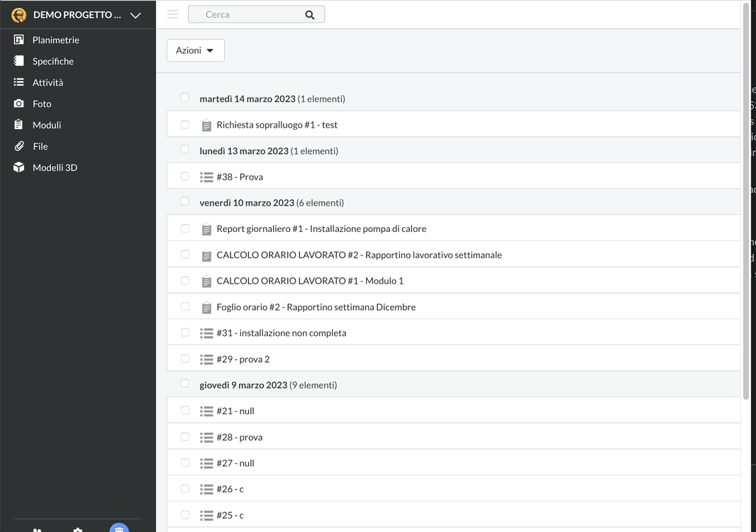
Task: Click the magnifying glass search icon
Action: [310, 15]
